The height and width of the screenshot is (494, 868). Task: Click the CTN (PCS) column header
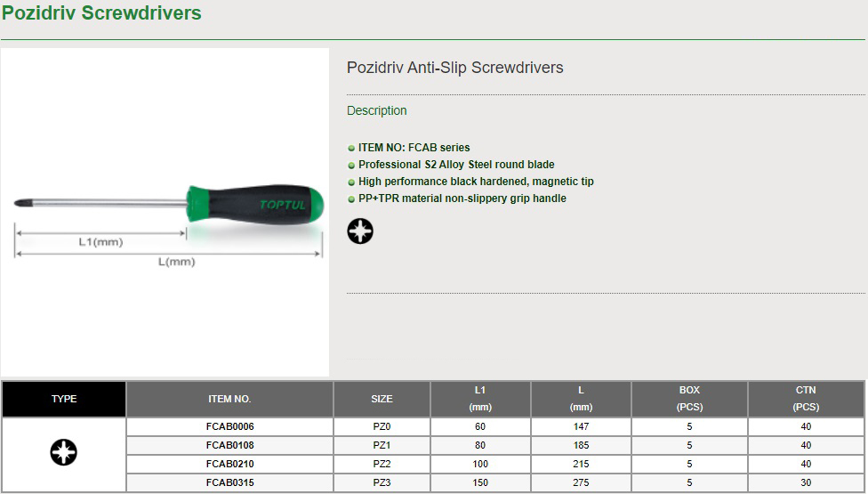pos(806,399)
